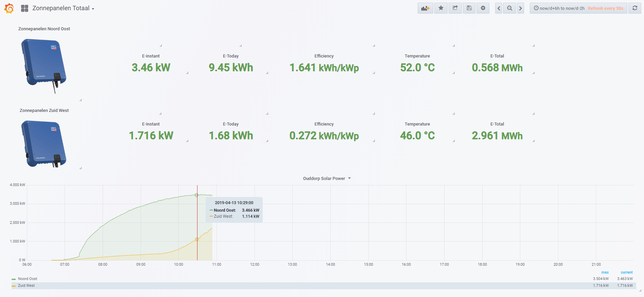The width and height of the screenshot is (644, 297).
Task: Click Zuid West Efficiency 0.272 kWh/kWp
Action: [324, 136]
